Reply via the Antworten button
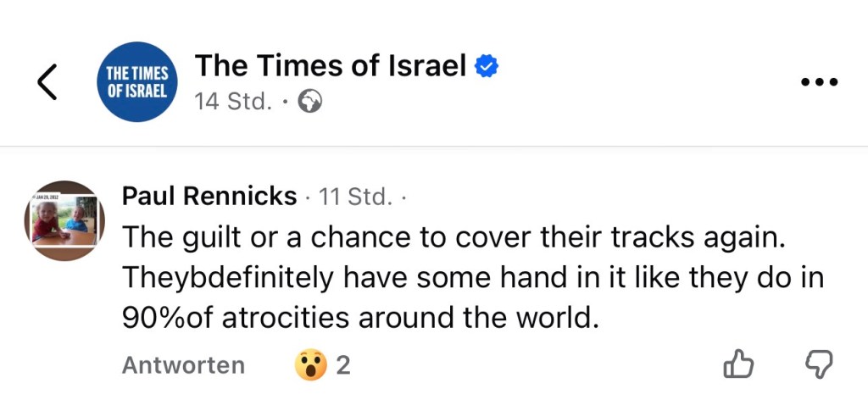This screenshot has width=868, height=411. (183, 365)
